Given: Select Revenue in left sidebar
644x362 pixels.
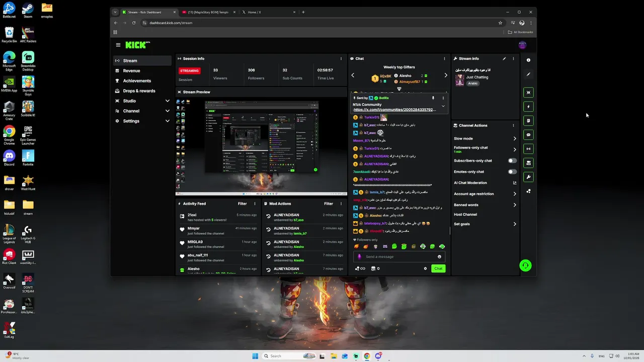Looking at the screenshot, I should pos(142,71).
